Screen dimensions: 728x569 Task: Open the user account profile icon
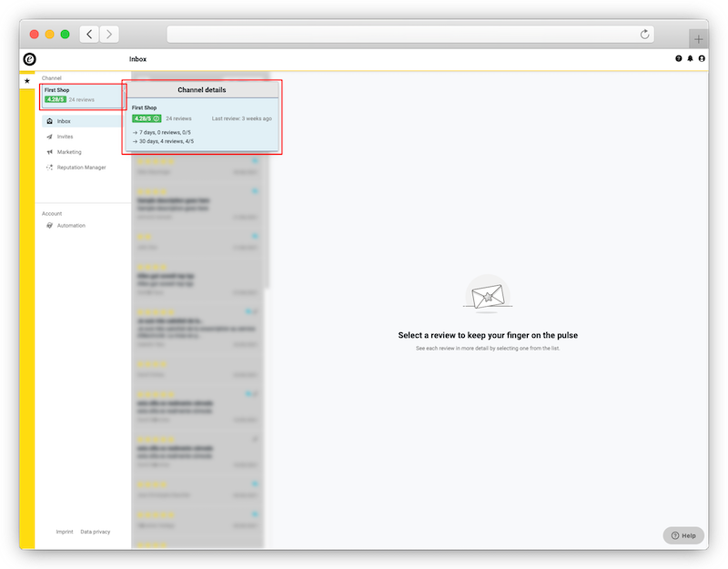702,58
